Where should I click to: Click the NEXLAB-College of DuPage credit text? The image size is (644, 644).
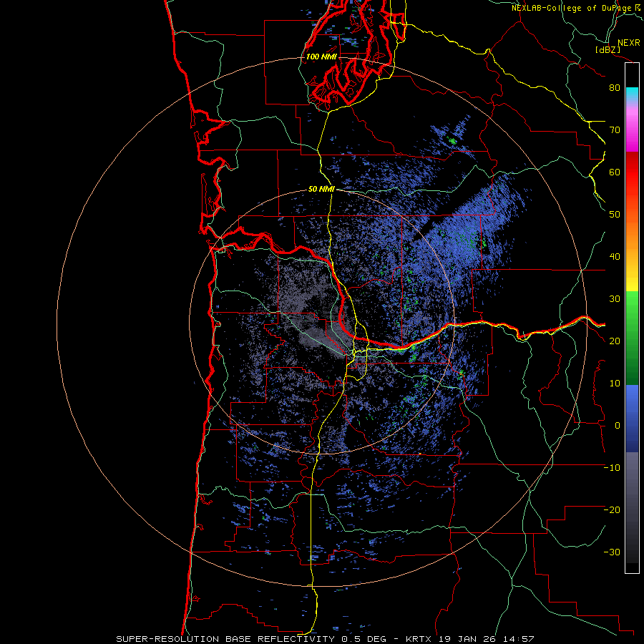click(575, 8)
